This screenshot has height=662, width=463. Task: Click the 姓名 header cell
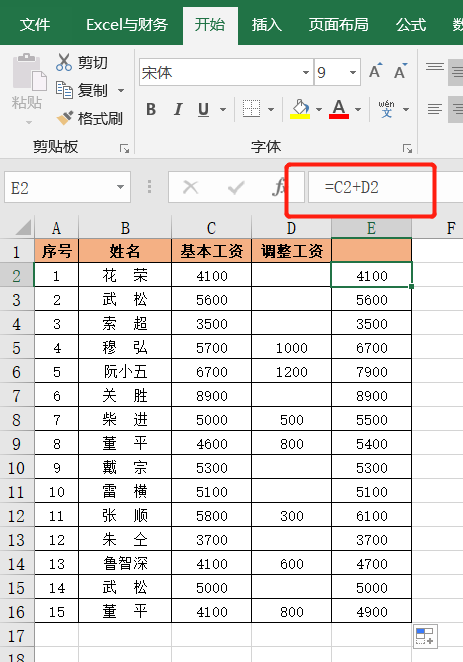125,251
